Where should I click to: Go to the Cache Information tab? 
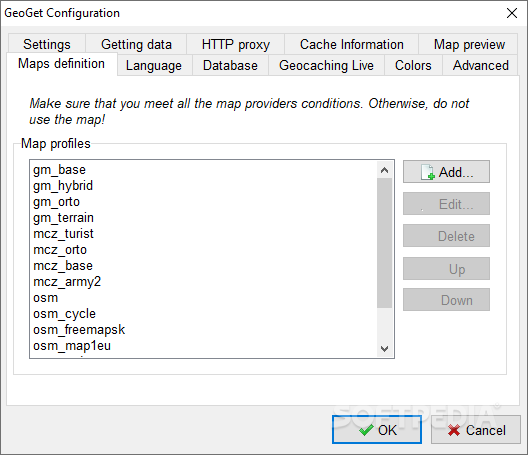[x=352, y=44]
